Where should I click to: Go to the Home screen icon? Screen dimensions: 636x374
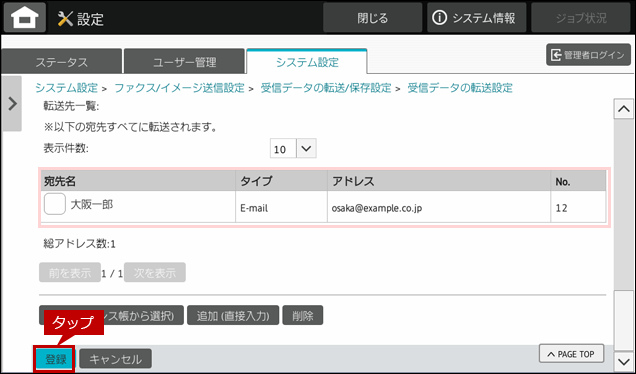pyautogui.click(x=25, y=17)
